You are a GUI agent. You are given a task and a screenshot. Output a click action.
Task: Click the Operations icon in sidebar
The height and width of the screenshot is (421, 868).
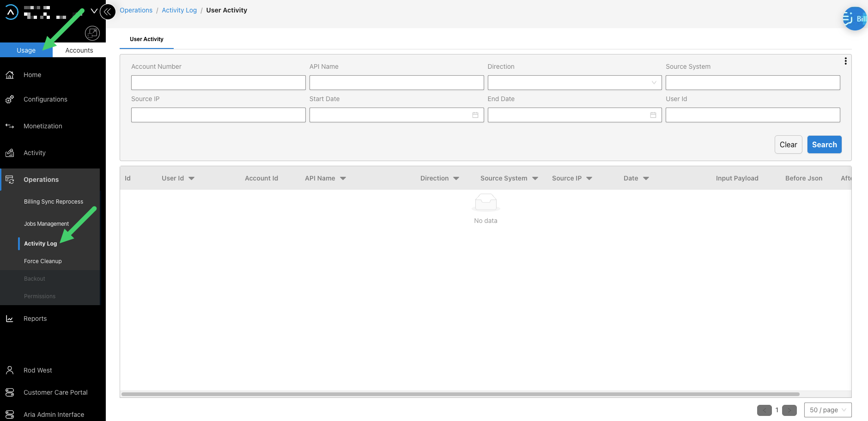[10, 180]
